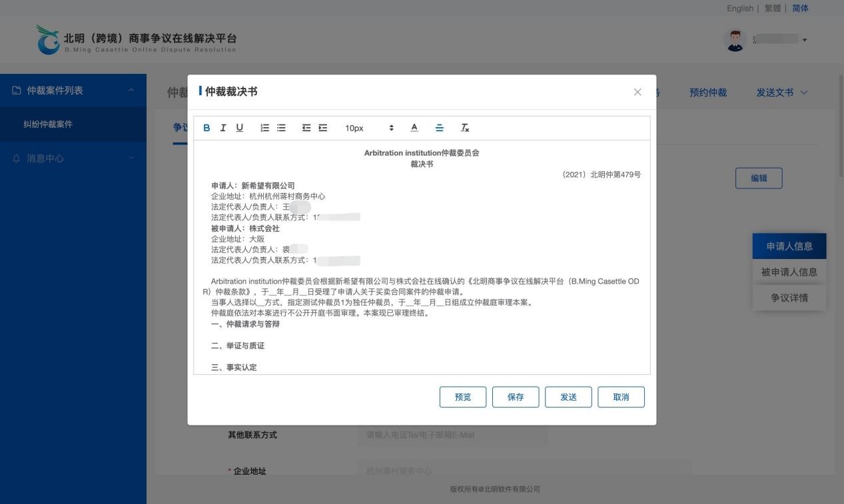Expand the 发送文书 dropdown menu
This screenshot has width=844, height=504.
coord(781,93)
